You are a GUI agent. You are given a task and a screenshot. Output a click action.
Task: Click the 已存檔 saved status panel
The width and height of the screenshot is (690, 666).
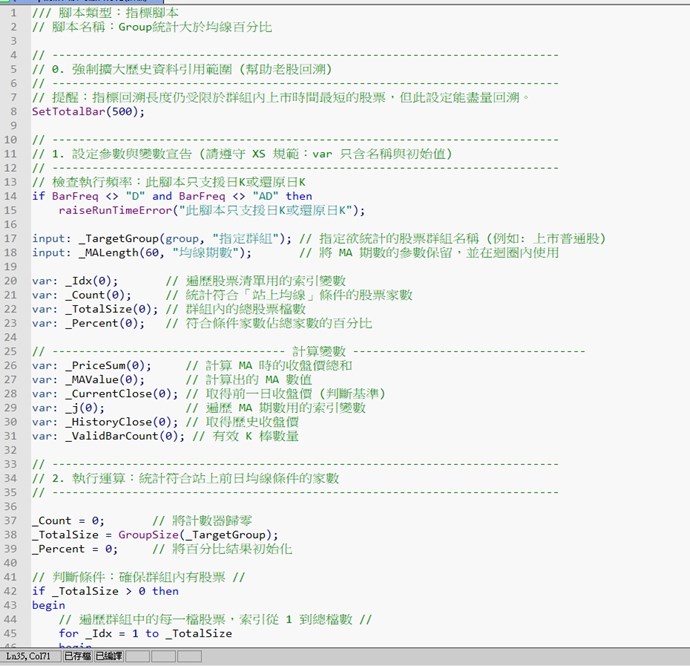(77, 656)
